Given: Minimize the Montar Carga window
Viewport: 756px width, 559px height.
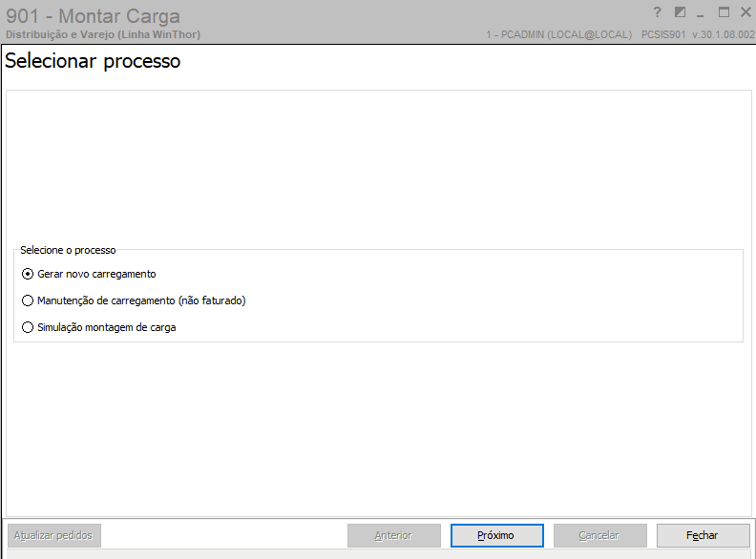Looking at the screenshot, I should click(701, 13).
